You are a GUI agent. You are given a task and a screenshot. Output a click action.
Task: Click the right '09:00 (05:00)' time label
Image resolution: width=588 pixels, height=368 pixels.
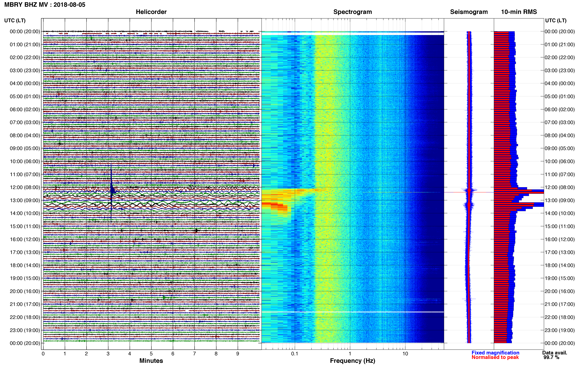pyautogui.click(x=560, y=148)
